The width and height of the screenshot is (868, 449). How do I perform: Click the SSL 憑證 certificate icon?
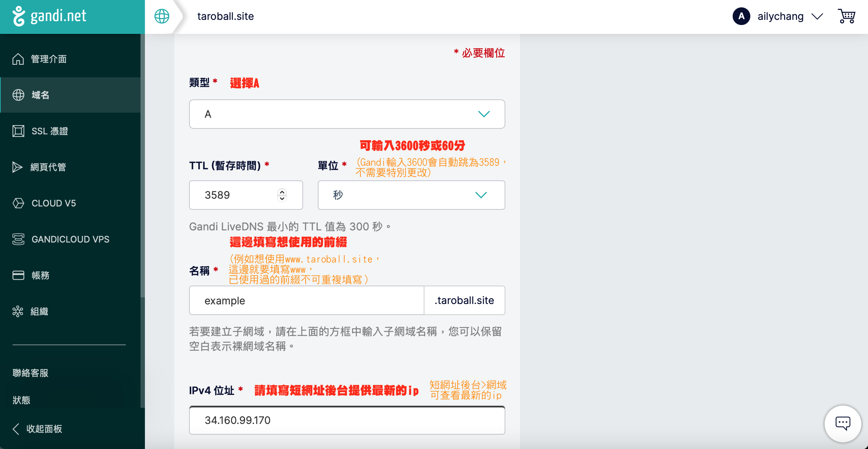click(18, 131)
